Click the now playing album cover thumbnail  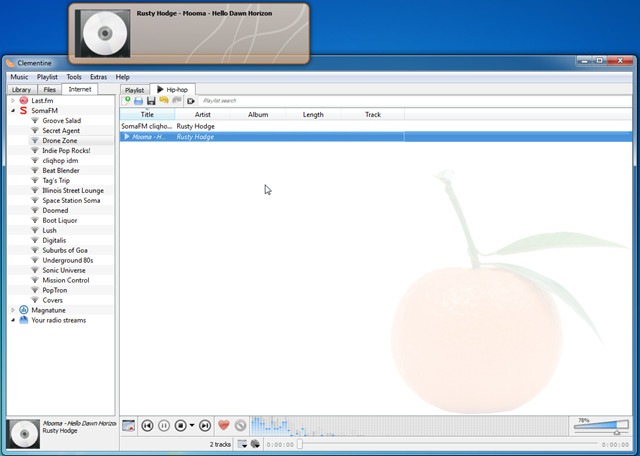point(23,434)
